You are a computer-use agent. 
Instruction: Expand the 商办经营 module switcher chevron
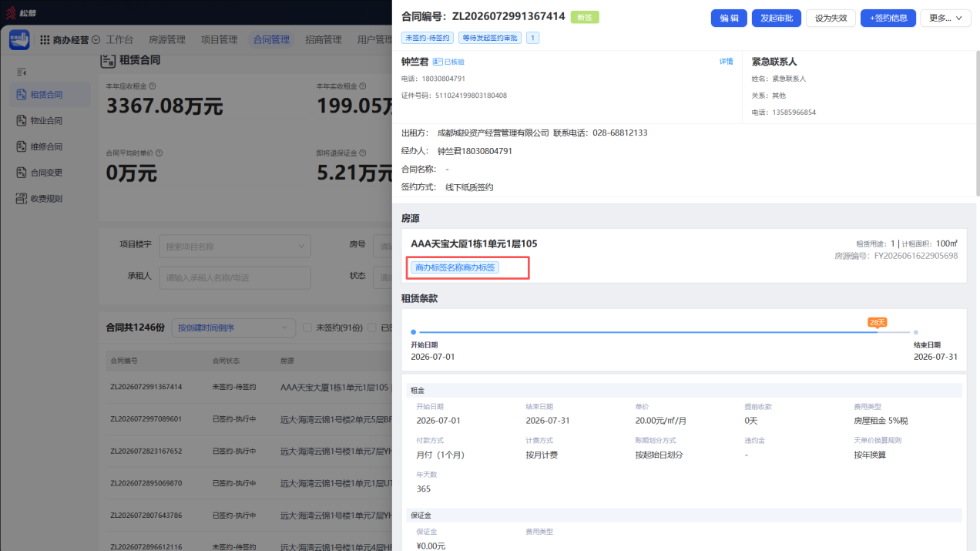(x=96, y=39)
